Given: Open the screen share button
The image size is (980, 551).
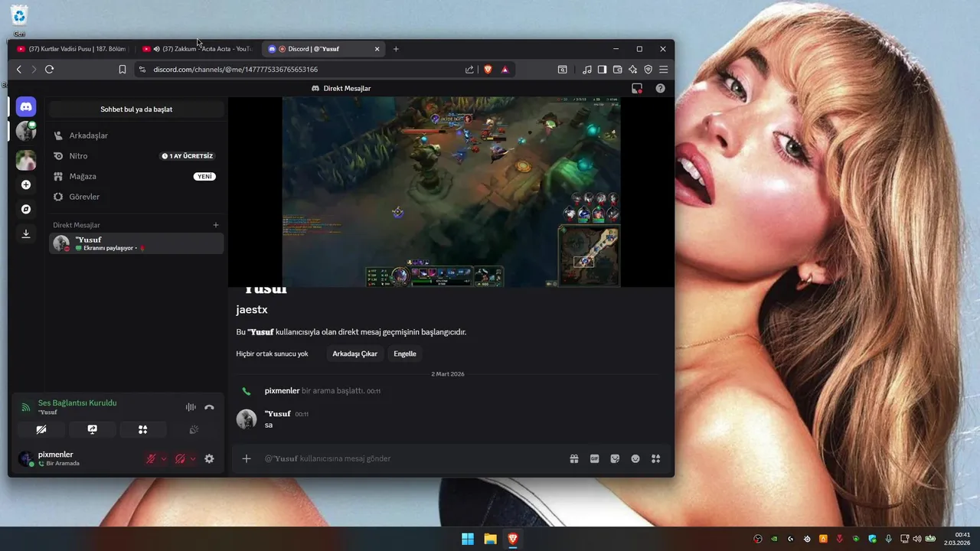Looking at the screenshot, I should click(x=93, y=429).
